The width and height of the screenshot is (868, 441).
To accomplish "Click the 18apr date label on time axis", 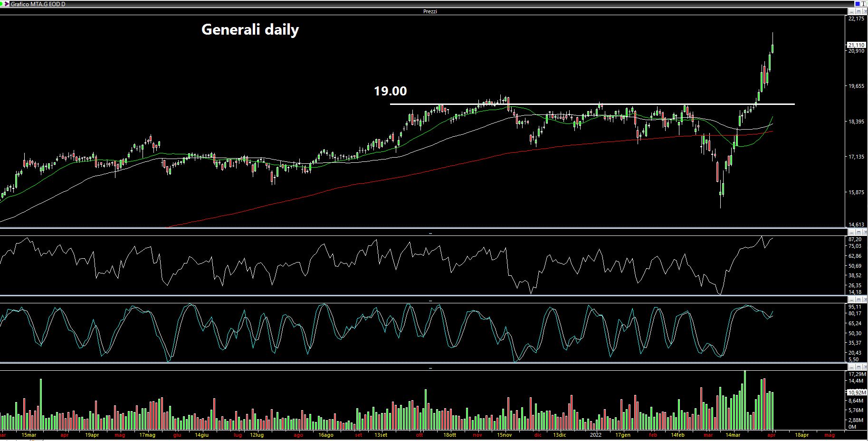I will pos(802,435).
